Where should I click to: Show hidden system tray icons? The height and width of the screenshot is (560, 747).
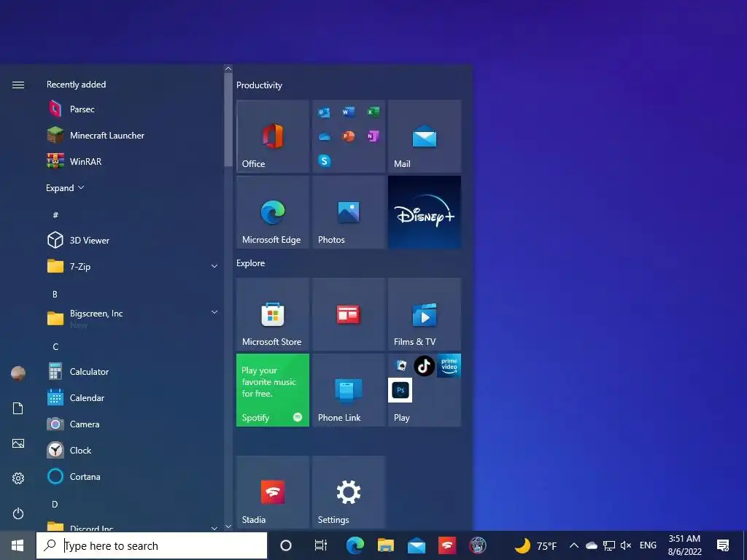click(x=574, y=545)
